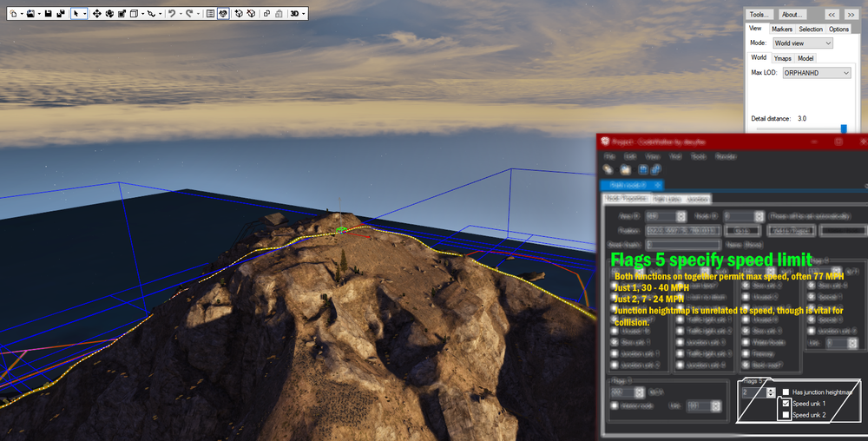Click the add item cube icon
Image resolution: width=868 pixels, height=441 pixels.
239,14
